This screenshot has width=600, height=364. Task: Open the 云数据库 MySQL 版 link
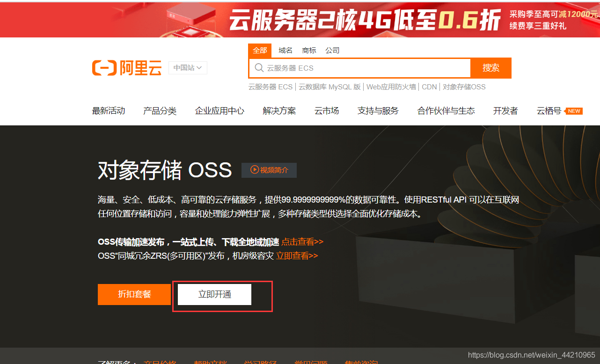coord(329,87)
